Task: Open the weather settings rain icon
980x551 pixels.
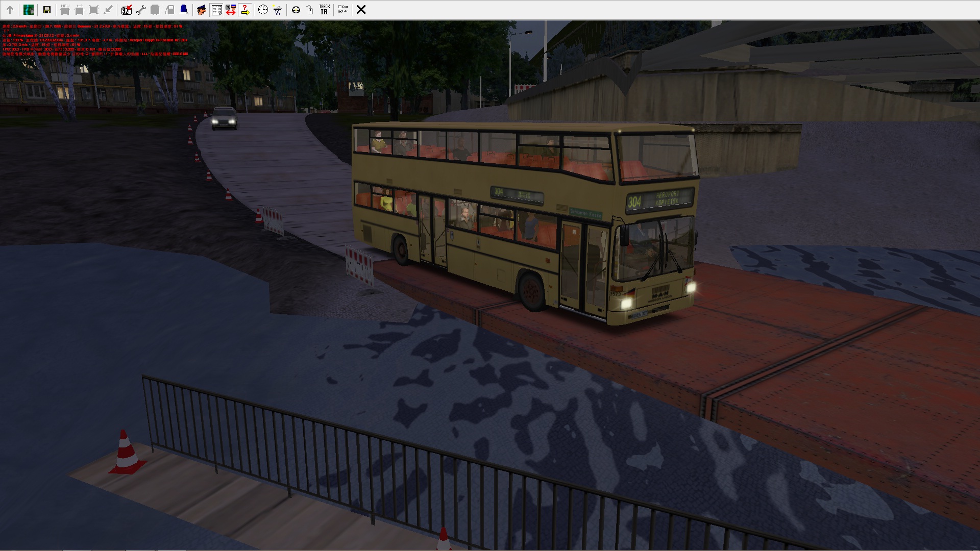Action: [x=277, y=10]
